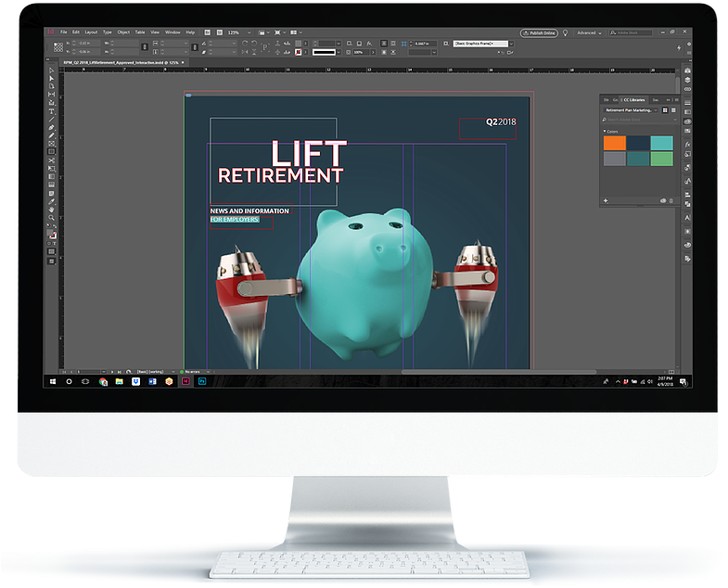Switch library to list view
728x588 pixels.
pos(673,110)
